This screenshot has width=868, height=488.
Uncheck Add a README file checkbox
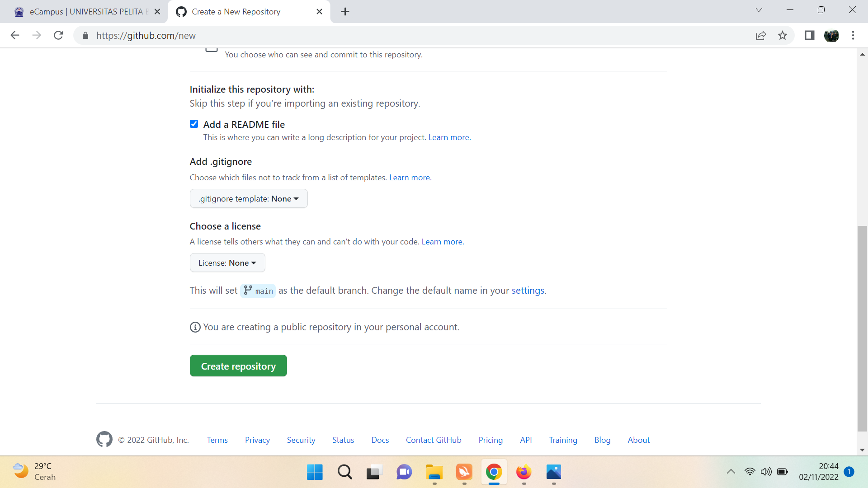click(x=194, y=124)
